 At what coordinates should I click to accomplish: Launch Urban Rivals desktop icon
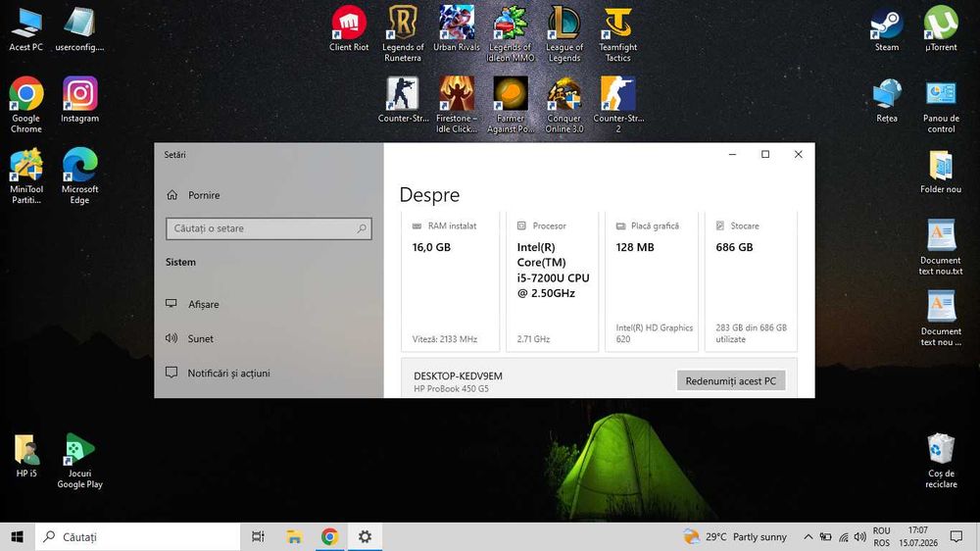(x=457, y=28)
